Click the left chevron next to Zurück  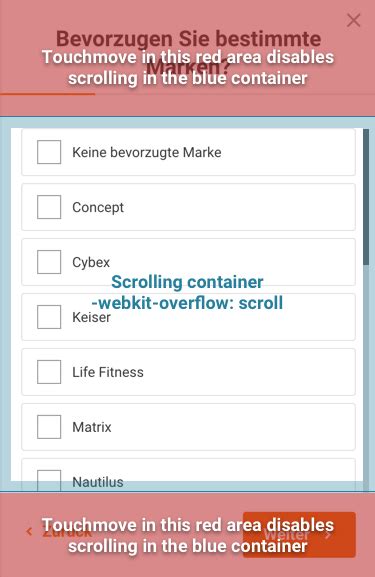[x=29, y=532]
